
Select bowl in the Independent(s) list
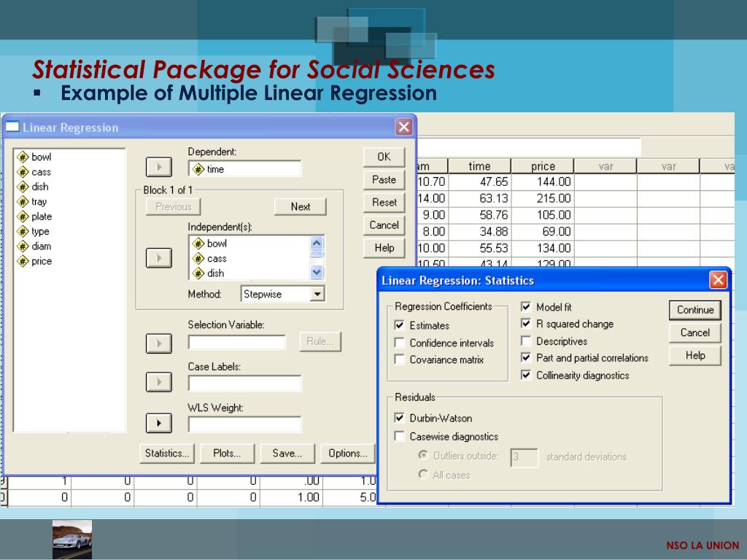[x=210, y=244]
